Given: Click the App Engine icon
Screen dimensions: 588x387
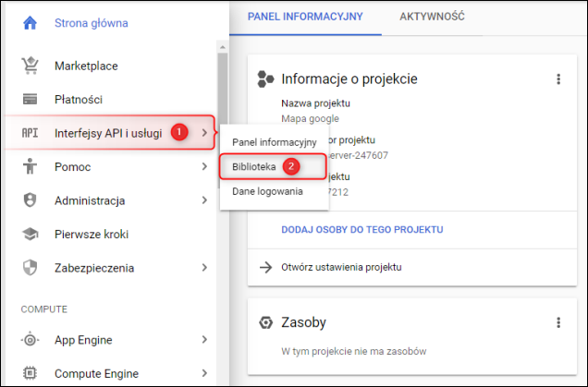Looking at the screenshot, I should 30,340.
